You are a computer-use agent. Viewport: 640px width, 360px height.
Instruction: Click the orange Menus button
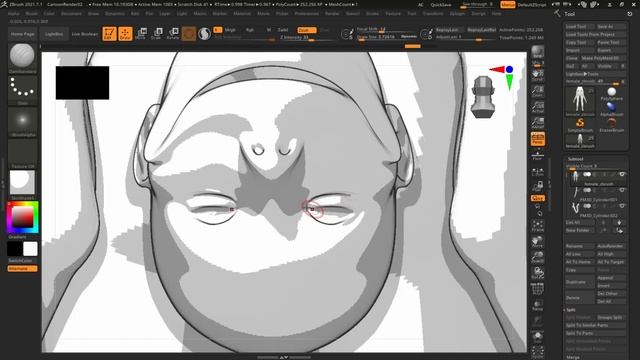(508, 4)
